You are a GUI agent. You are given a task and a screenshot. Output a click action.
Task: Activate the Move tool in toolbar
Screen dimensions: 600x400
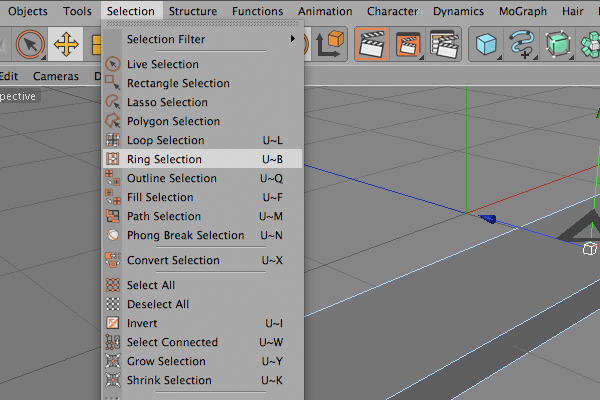point(66,44)
